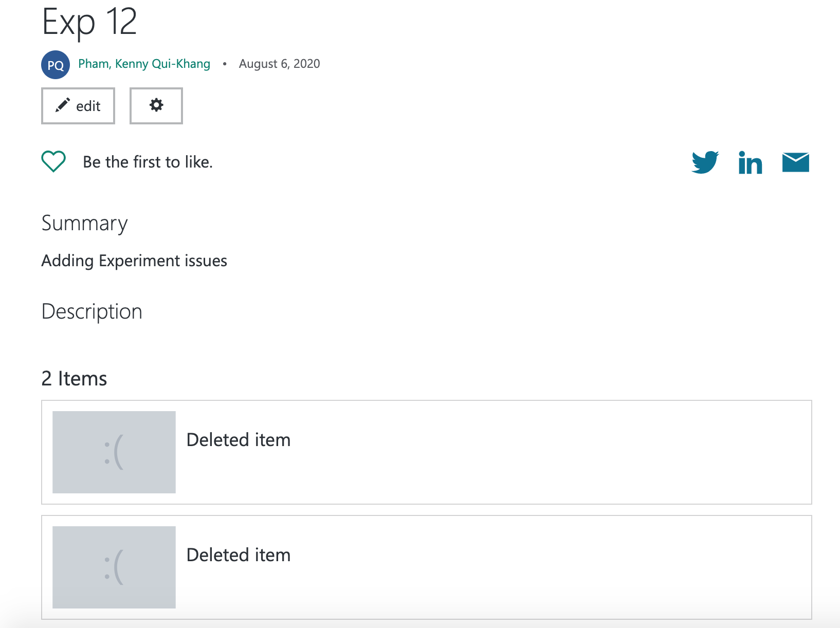Share the experiment on Twitter
The image size is (840, 628).
pyautogui.click(x=705, y=162)
